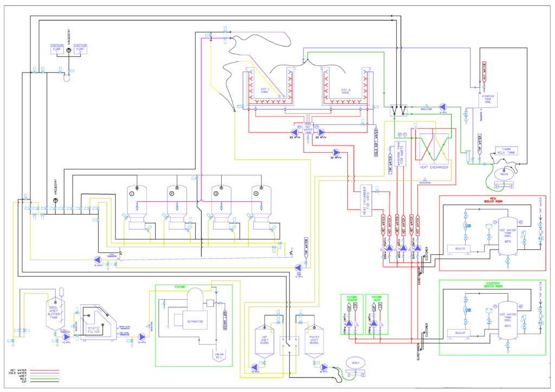Select the red HOT WATER tag above Starter Tank
This screenshot has width=555, height=392.
click(x=484, y=73)
